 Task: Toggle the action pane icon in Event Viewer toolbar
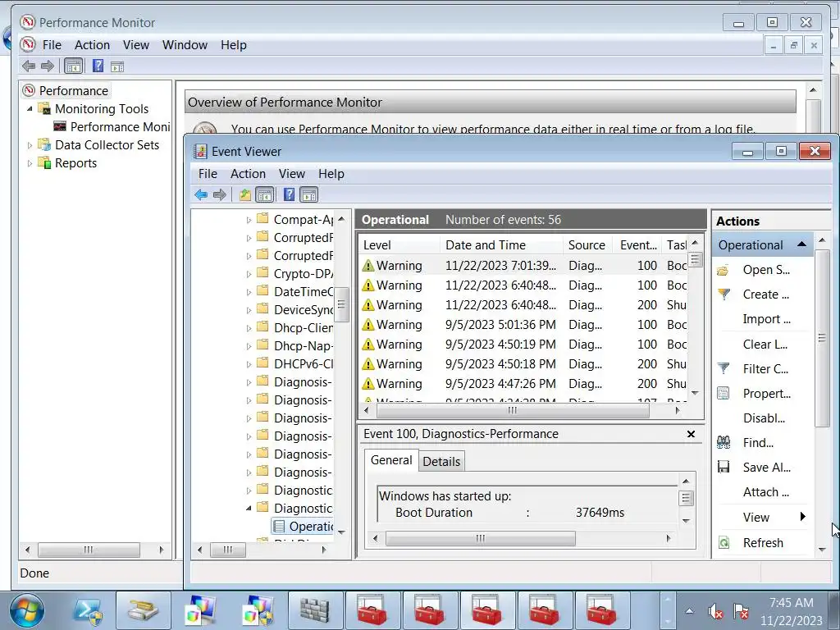309,194
